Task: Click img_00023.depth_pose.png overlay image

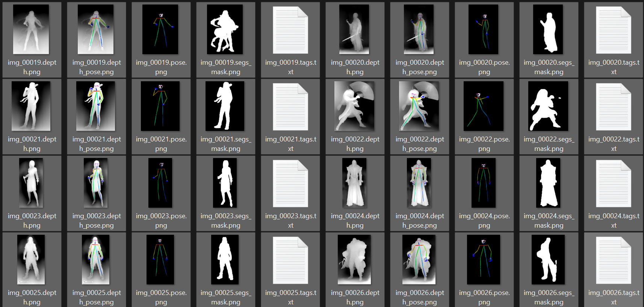Action: (96, 183)
